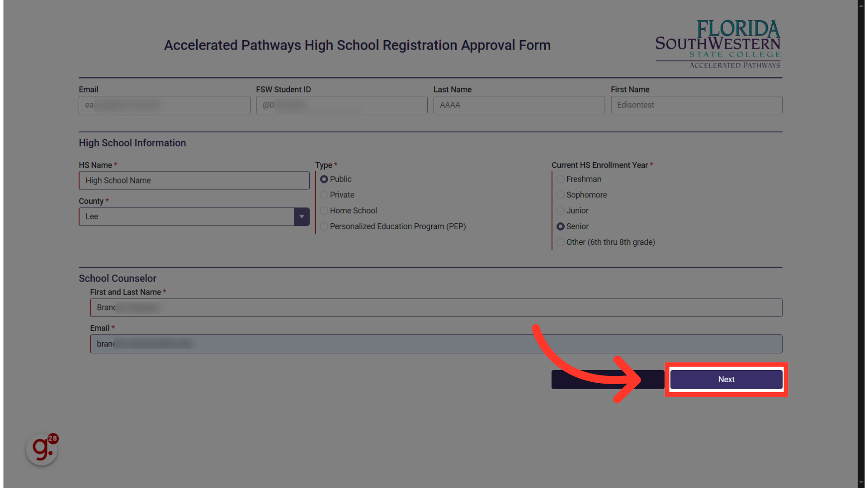Image resolution: width=868 pixels, height=488 pixels.
Task: Click the Email address field
Action: pos(164,105)
